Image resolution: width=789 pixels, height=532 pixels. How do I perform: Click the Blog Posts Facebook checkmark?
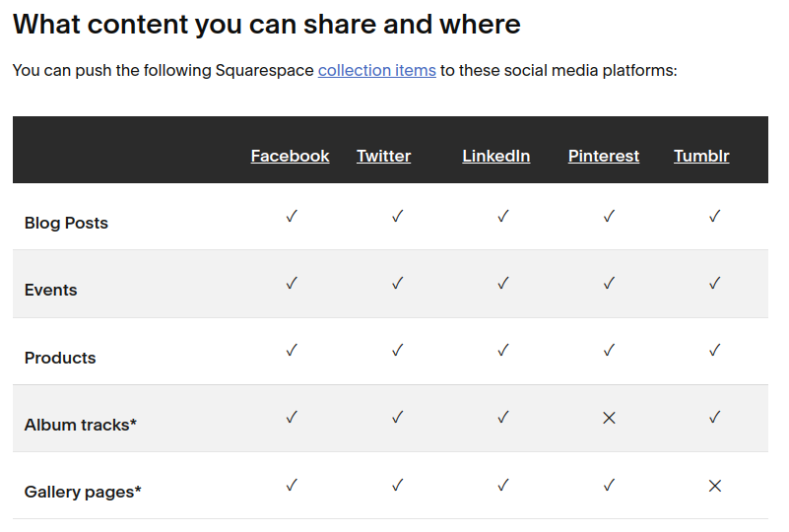(292, 217)
